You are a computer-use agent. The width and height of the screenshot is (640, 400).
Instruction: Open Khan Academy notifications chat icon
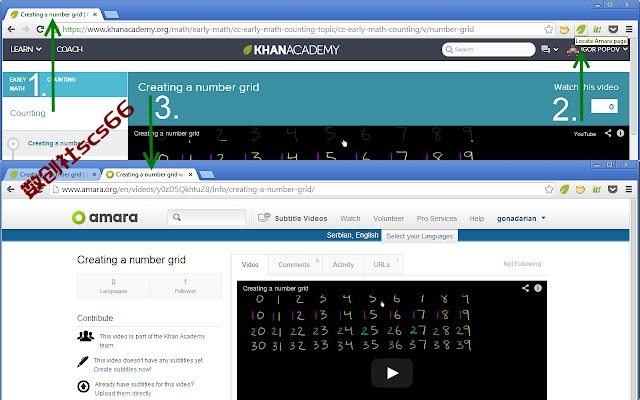(x=545, y=49)
